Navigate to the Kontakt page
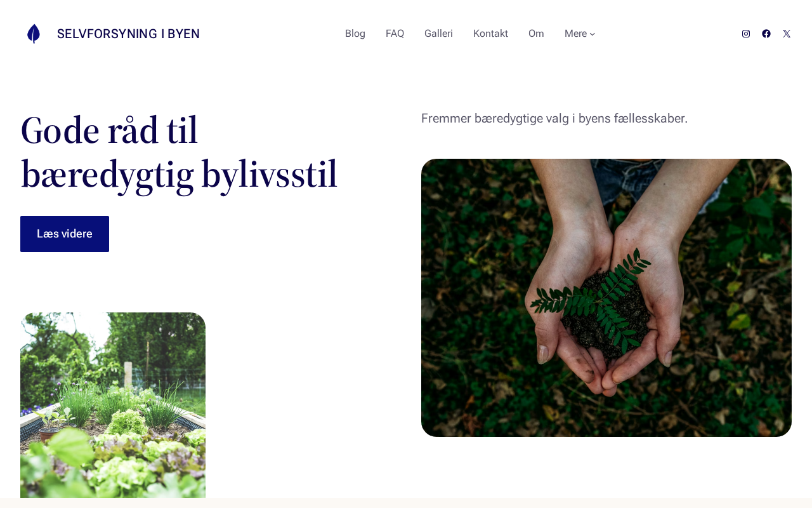The height and width of the screenshot is (508, 812). [x=490, y=34]
